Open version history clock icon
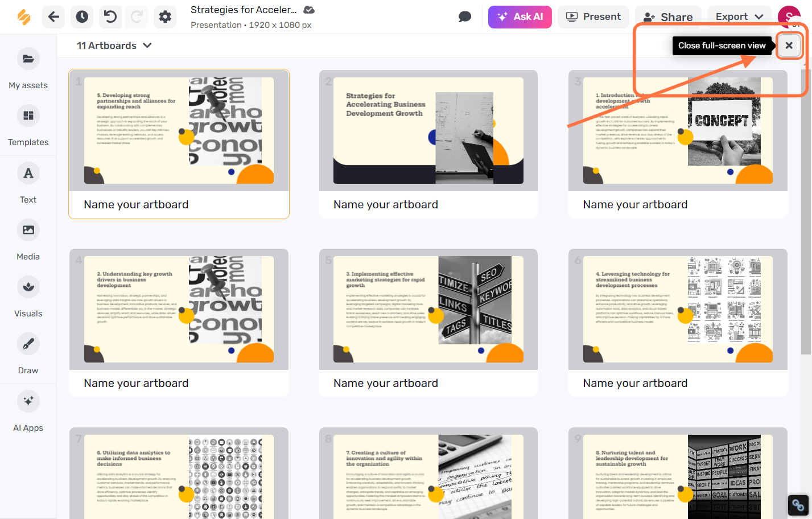The height and width of the screenshot is (519, 812). pyautogui.click(x=82, y=17)
